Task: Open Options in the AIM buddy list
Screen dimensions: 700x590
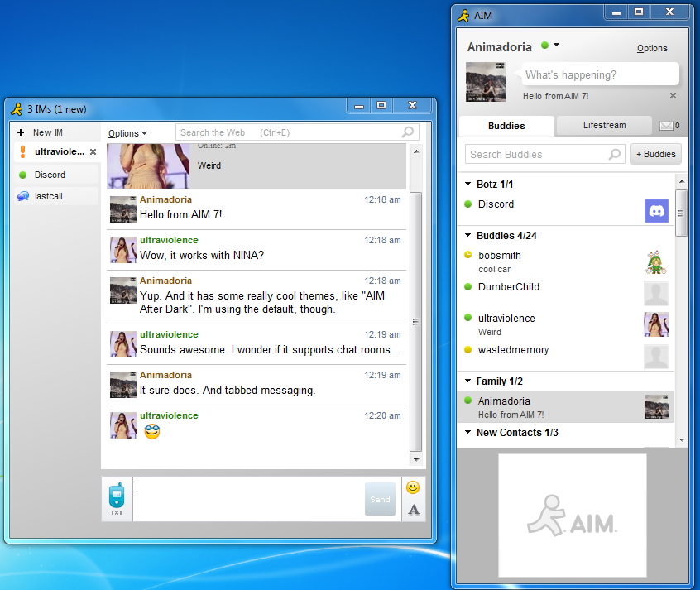Action: click(x=652, y=48)
